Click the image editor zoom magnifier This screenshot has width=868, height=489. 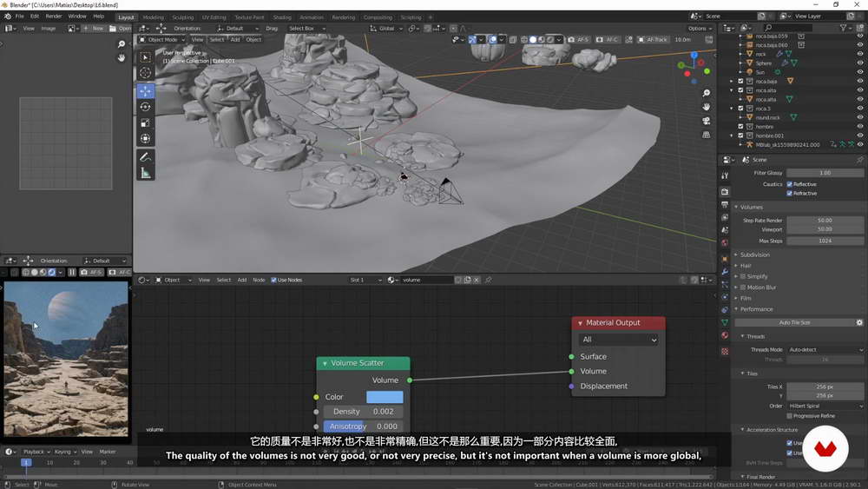(122, 44)
